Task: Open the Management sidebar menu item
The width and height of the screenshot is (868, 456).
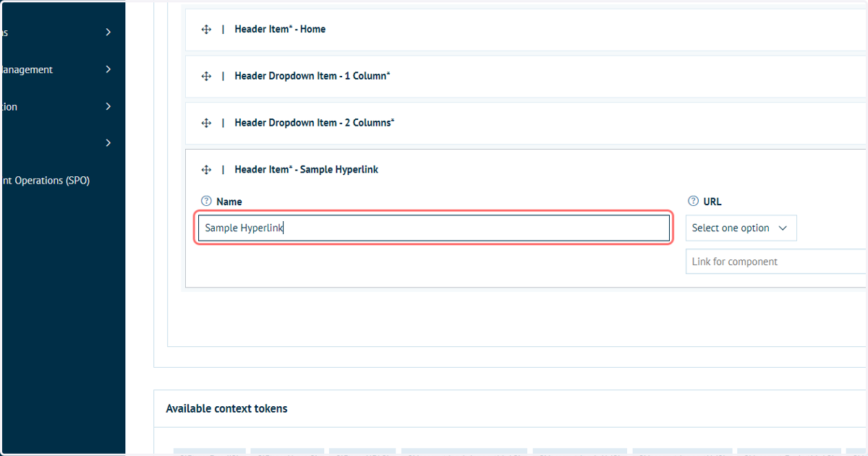Action: point(27,69)
